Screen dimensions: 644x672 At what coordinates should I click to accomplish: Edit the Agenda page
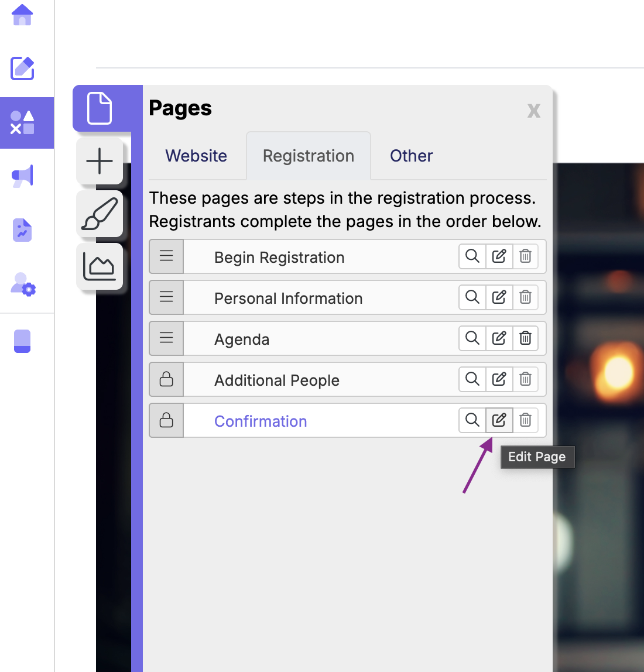point(499,338)
